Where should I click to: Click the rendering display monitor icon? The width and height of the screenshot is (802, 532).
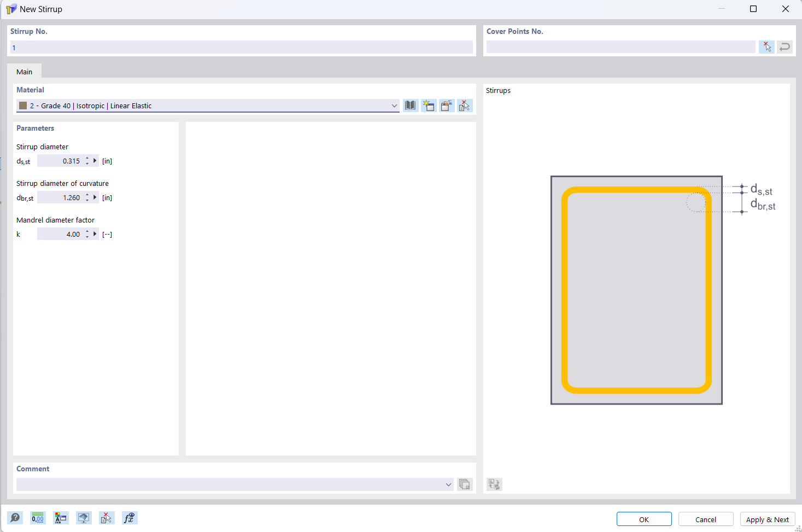point(84,517)
